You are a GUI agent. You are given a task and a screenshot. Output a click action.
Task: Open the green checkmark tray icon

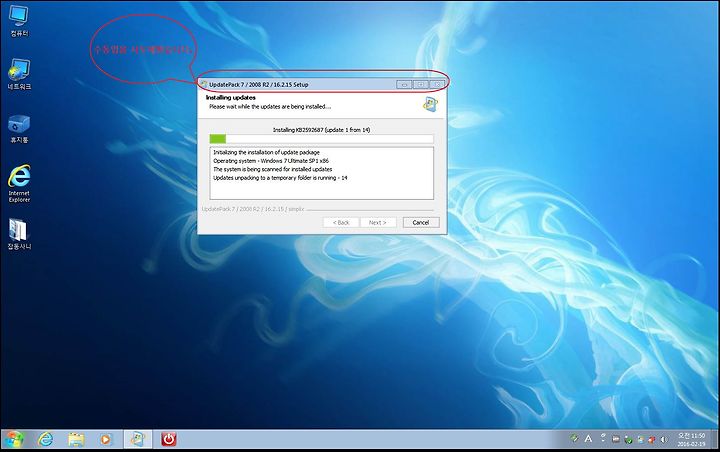pos(628,440)
